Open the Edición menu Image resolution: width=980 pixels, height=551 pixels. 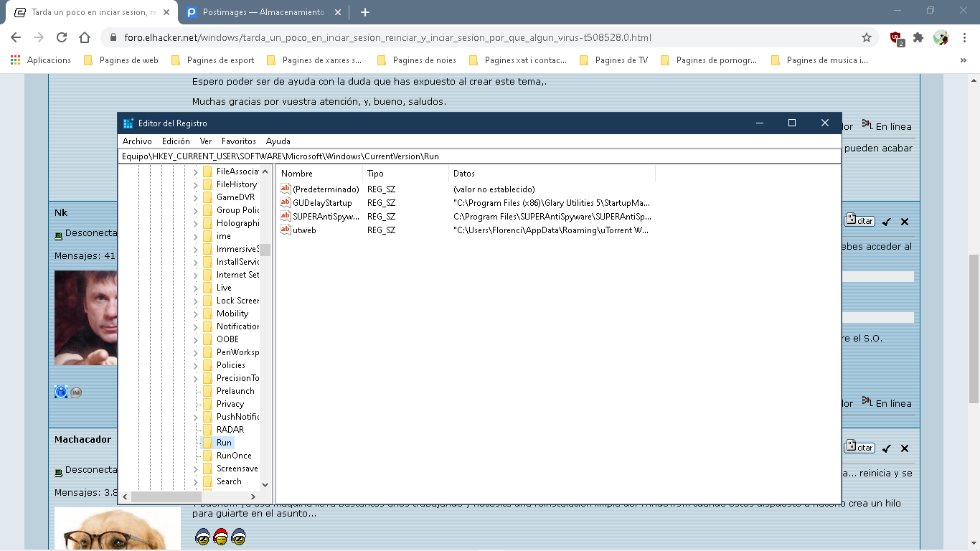click(176, 141)
